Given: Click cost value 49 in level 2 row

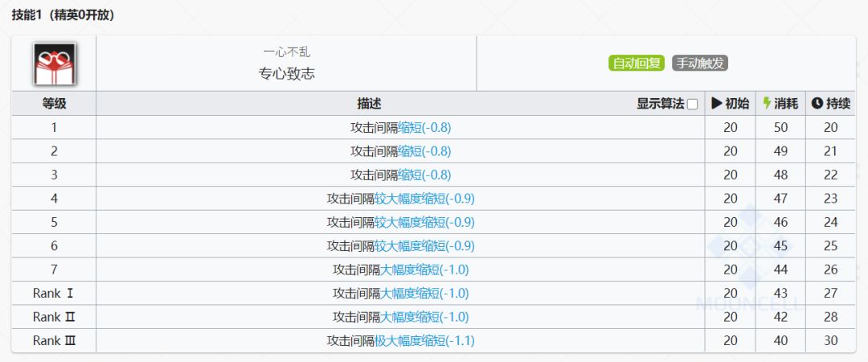Looking at the screenshot, I should 780,151.
